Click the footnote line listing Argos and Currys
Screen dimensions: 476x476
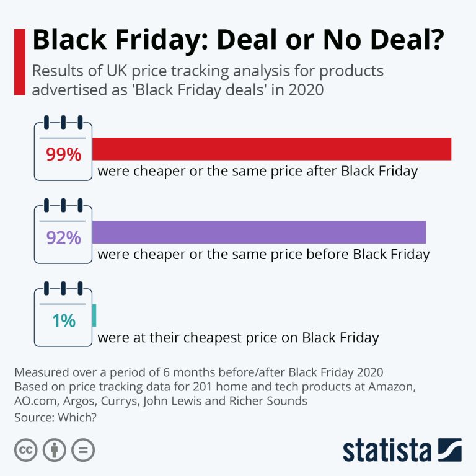[161, 401]
